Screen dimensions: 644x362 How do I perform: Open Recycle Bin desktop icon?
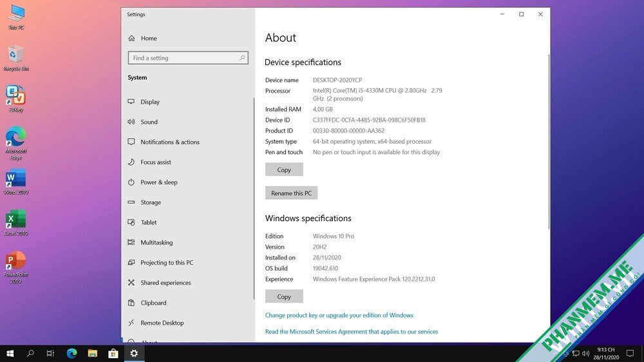(16, 59)
